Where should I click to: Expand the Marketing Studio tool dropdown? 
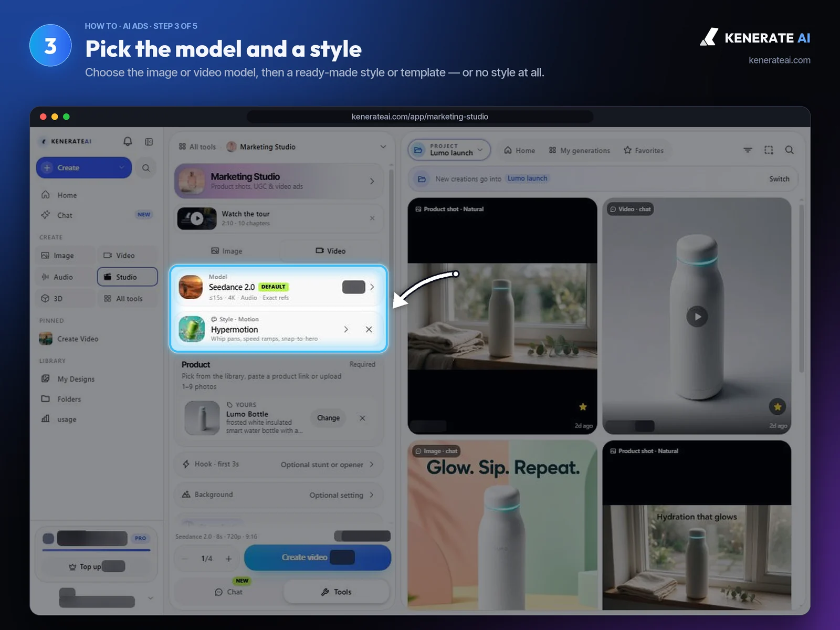pos(383,147)
